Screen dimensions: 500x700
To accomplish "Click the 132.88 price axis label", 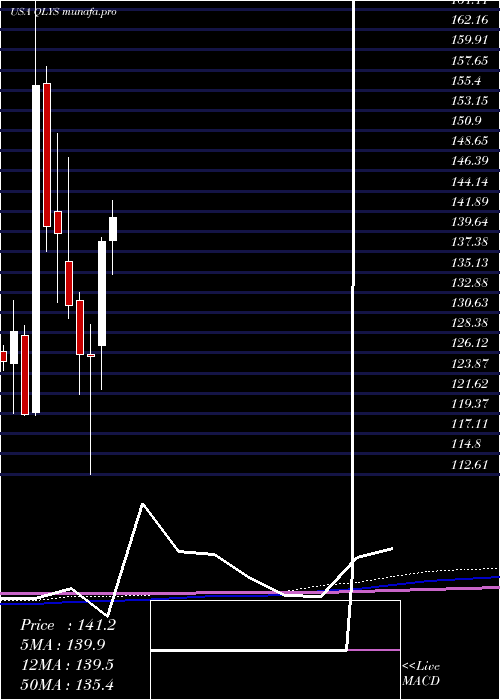I will pyautogui.click(x=470, y=283).
